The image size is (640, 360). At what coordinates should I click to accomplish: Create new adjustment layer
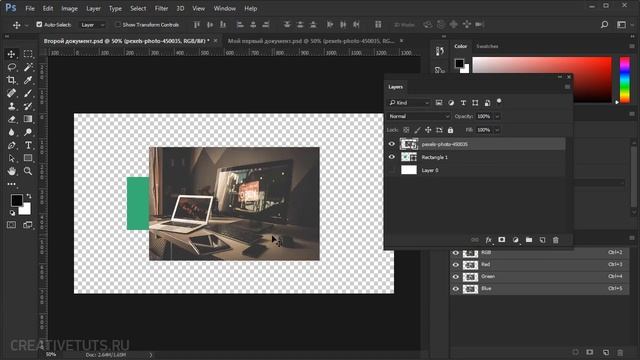click(x=516, y=240)
